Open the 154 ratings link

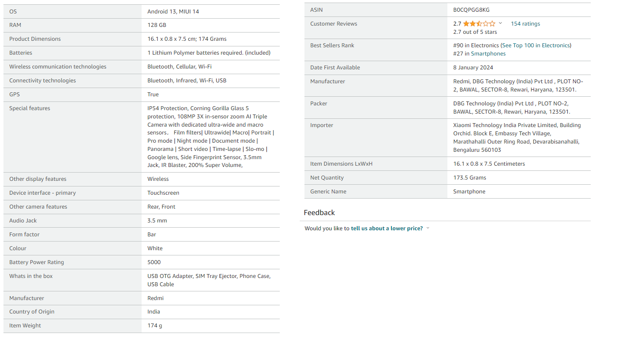[x=525, y=24]
